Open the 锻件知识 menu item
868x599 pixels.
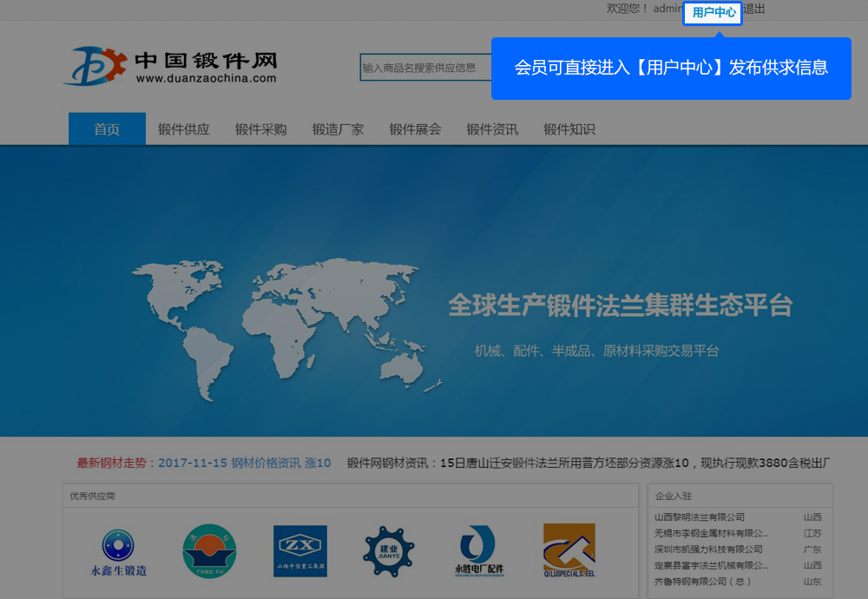point(570,129)
